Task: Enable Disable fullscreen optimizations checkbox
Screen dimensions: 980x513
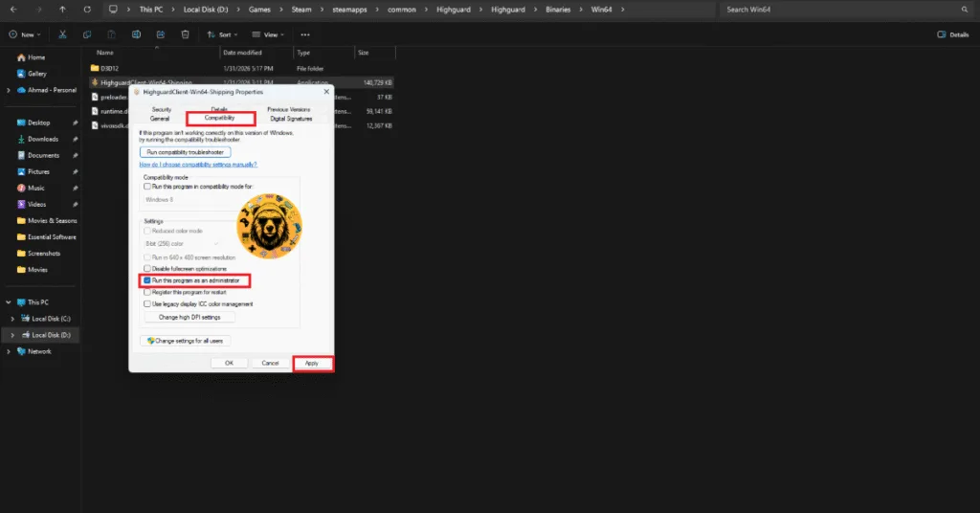Action: click(x=147, y=269)
